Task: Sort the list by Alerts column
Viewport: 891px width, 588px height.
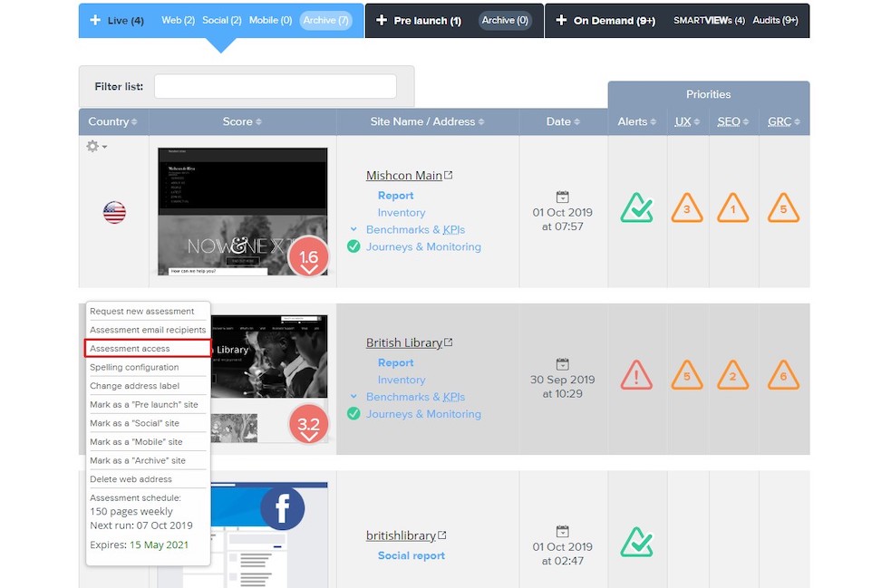Action: (637, 121)
